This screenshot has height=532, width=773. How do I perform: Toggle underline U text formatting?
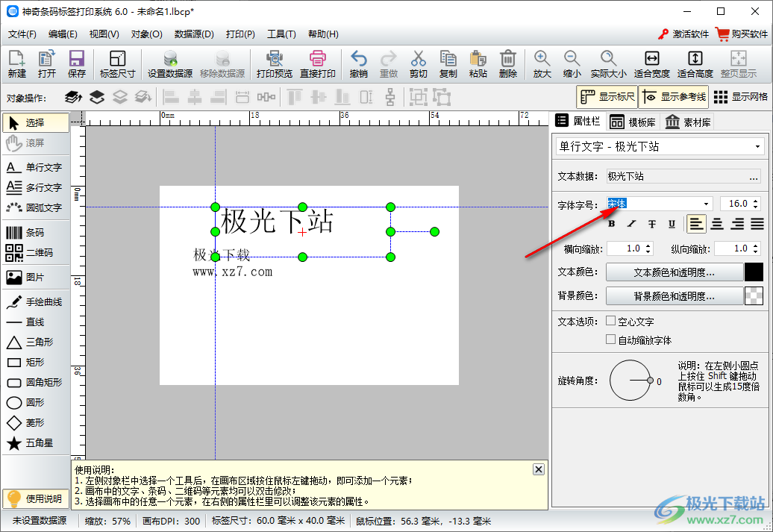point(672,224)
